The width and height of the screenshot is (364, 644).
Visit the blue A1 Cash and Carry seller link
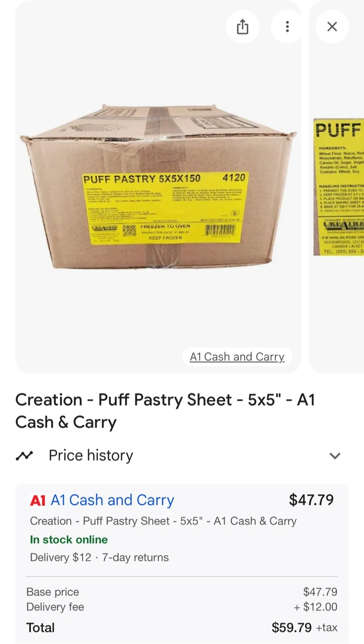pyautogui.click(x=112, y=500)
